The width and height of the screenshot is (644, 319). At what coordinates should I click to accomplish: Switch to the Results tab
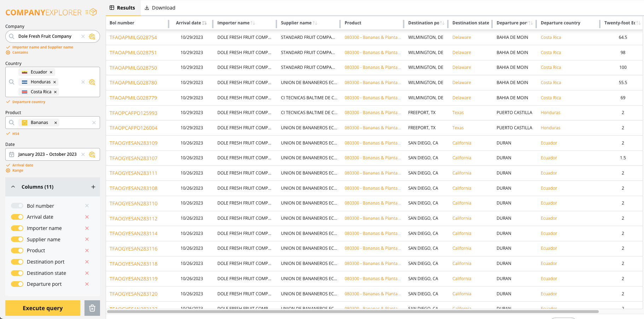[123, 8]
